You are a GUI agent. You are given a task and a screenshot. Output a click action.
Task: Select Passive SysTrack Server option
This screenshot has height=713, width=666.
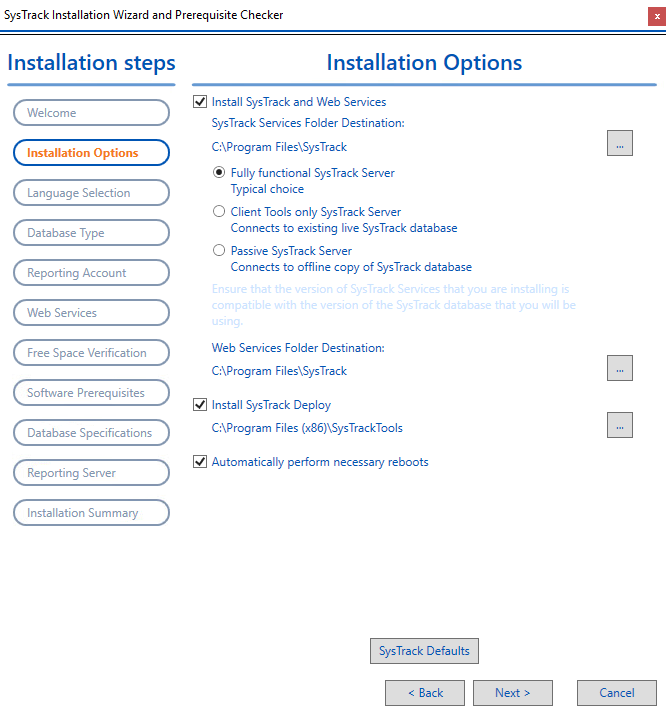coord(220,251)
